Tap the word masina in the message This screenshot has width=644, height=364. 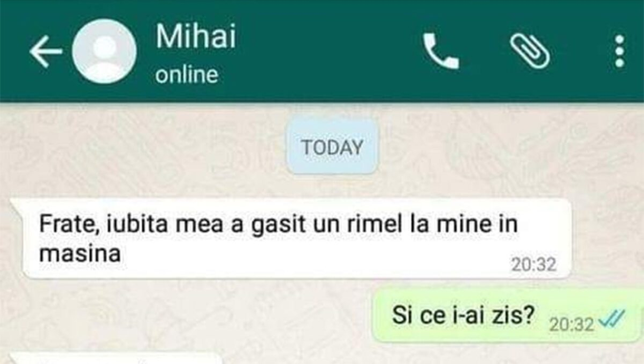coord(80,254)
